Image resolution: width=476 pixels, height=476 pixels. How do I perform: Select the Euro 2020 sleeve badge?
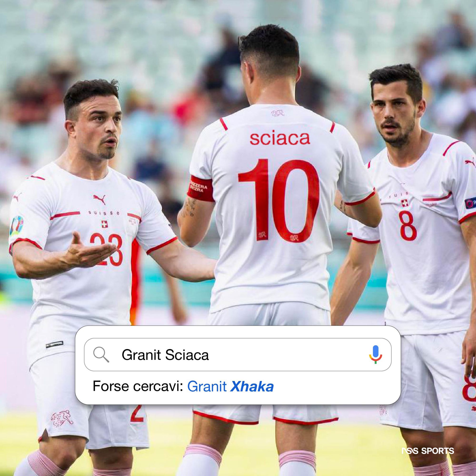pos(16,226)
